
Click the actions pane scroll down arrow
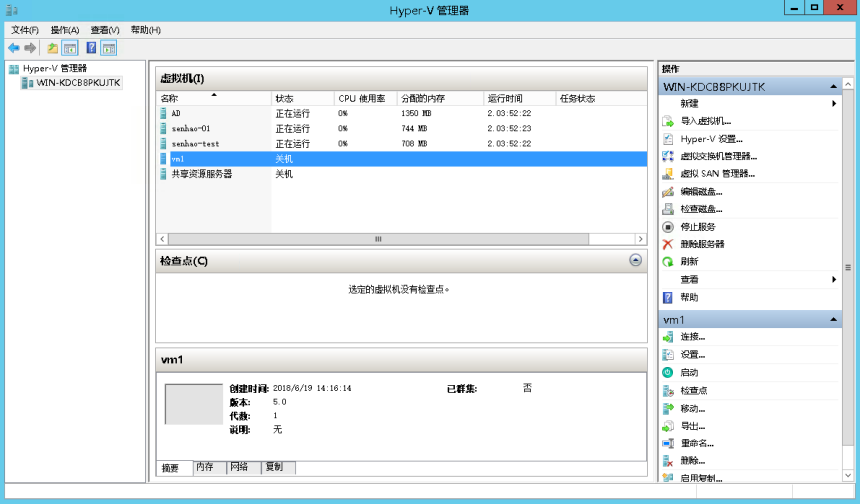[848, 475]
